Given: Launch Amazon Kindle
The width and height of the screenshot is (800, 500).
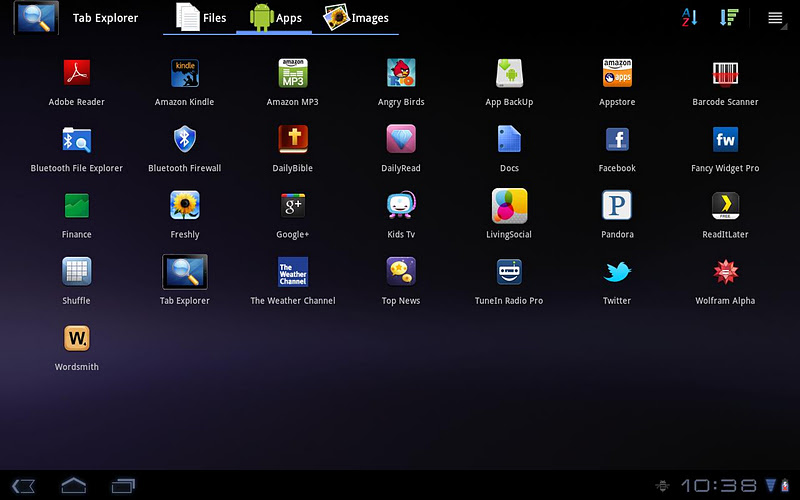Looking at the screenshot, I should [185, 72].
